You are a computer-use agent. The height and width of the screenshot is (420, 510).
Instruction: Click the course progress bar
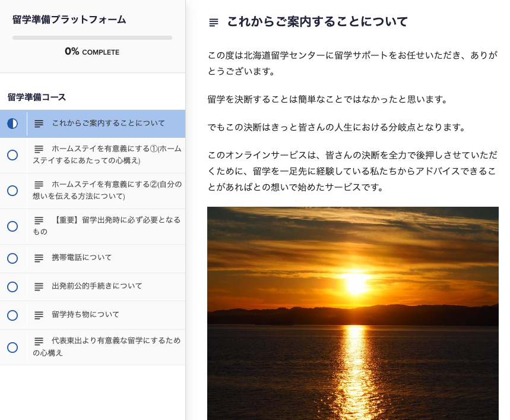click(93, 38)
